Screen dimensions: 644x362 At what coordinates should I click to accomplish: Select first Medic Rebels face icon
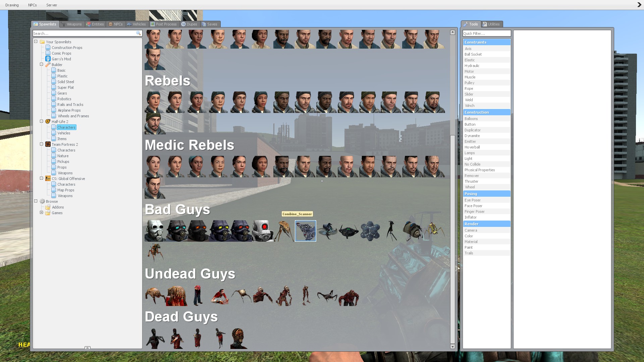pyautogui.click(x=155, y=167)
